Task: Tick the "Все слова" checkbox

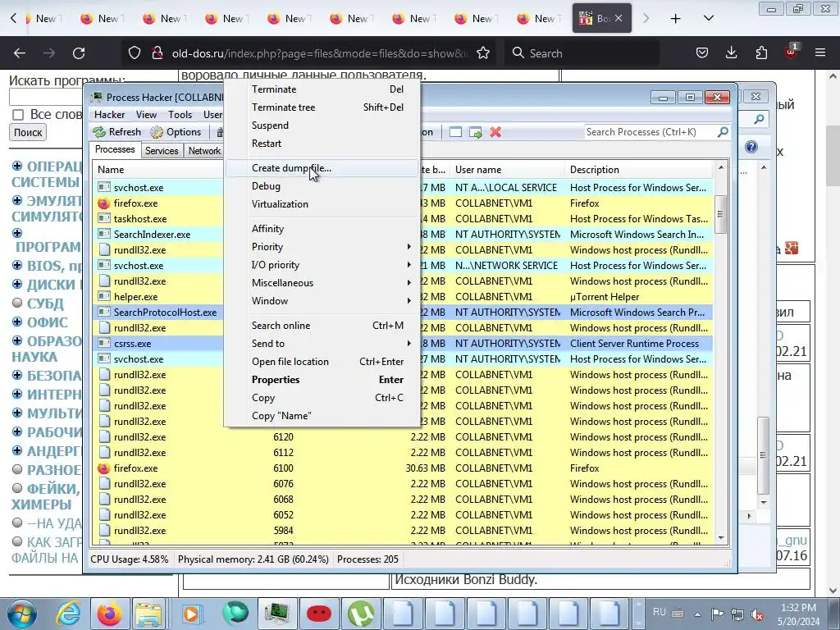Action: tap(18, 115)
